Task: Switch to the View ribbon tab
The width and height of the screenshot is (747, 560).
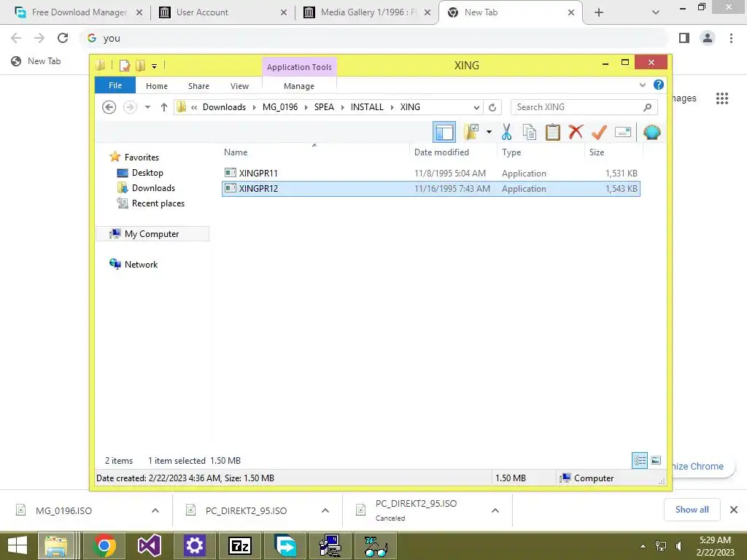Action: point(239,86)
